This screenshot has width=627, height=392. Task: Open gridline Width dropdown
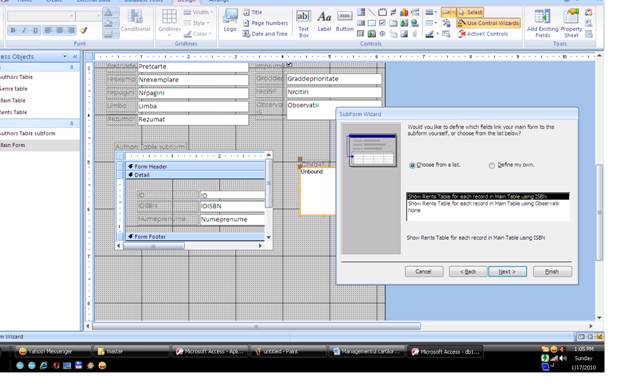(x=198, y=12)
